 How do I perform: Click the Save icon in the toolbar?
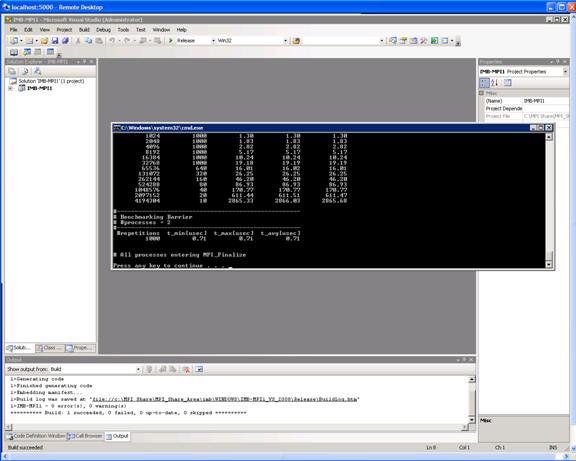pos(55,40)
